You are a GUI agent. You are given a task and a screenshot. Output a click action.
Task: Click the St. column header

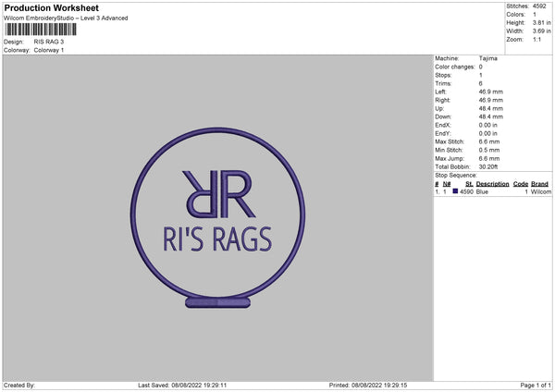tap(467, 184)
